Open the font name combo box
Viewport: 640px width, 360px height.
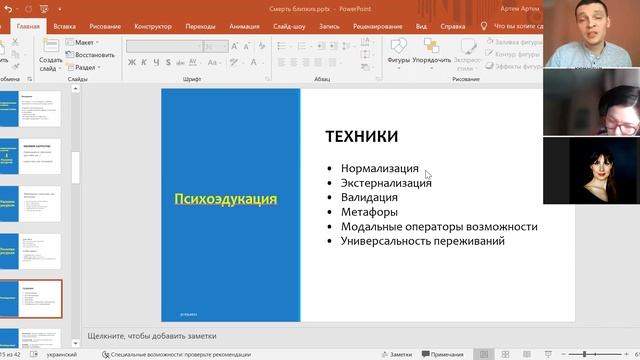164,47
